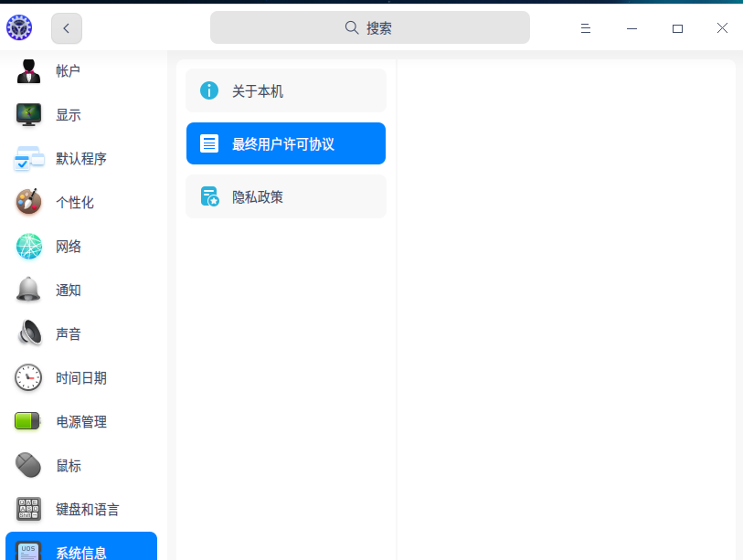Image resolution: width=743 pixels, height=560 pixels.
Task: Open Personalization (个性化) palette icon
Action: pyautogui.click(x=28, y=203)
